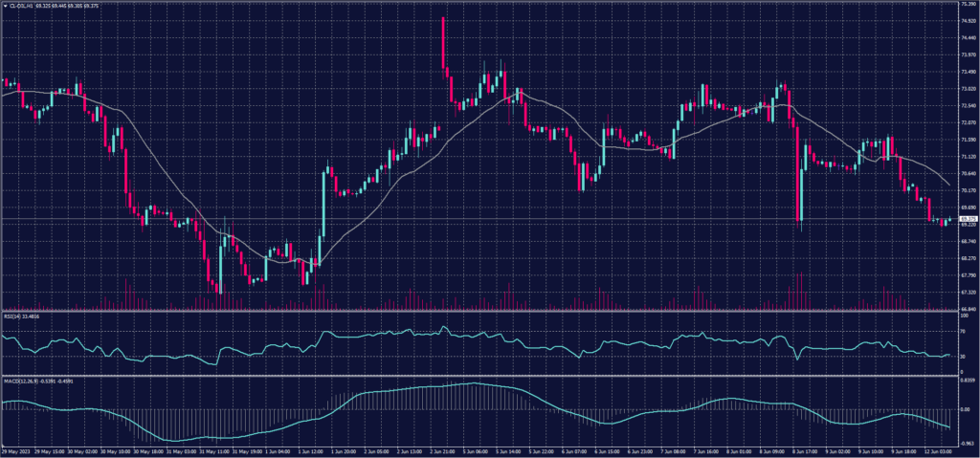Click the RSI level 70 axis label

point(963,330)
